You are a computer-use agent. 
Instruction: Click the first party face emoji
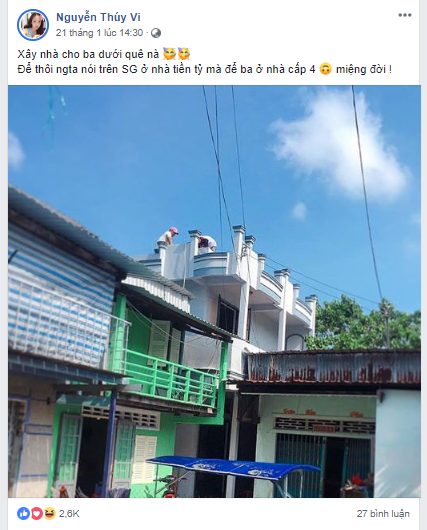pyautogui.click(x=169, y=54)
